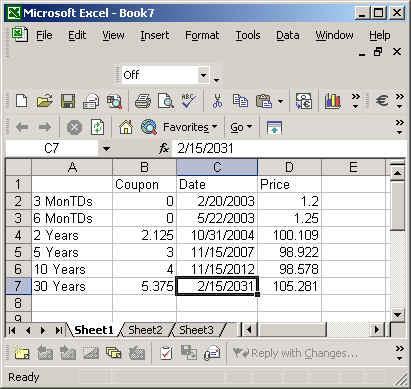This screenshot has height=389, width=411.
Task: Click the Cut scissors icon
Action: point(217,101)
